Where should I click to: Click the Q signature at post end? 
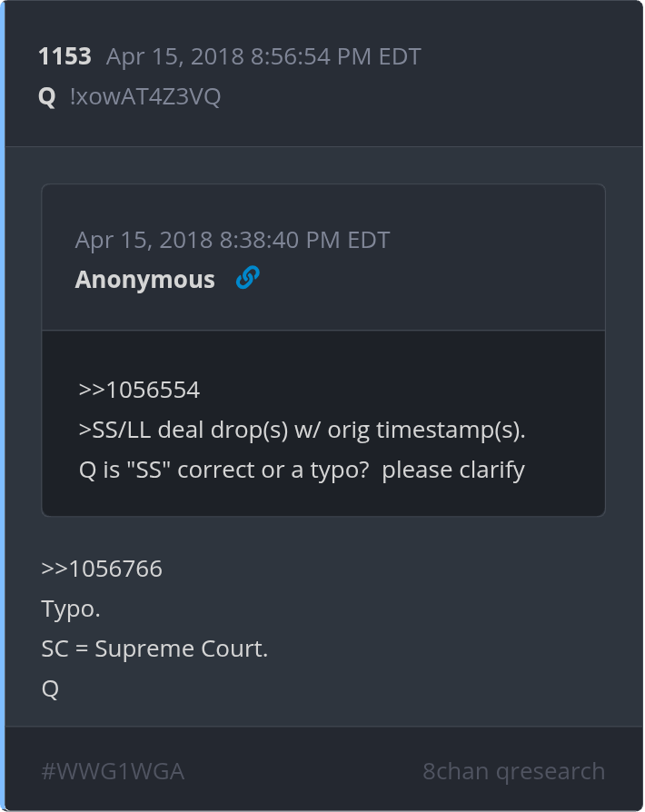click(50, 688)
